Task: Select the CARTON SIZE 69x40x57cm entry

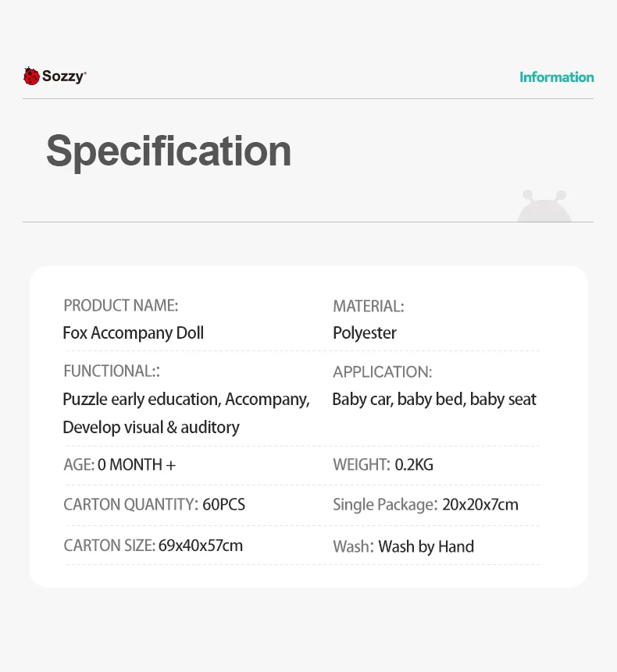Action: point(153,546)
